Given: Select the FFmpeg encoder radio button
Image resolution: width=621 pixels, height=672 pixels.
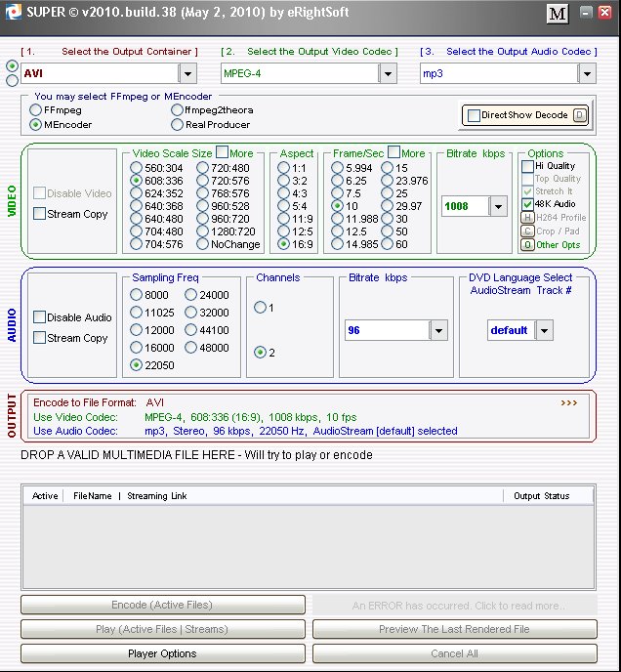Looking at the screenshot, I should click(35, 110).
